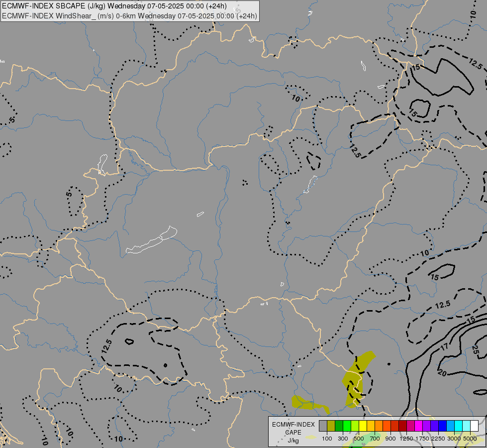Screen dimensions: 487x448
Task: Click the contour label 25
Action: click(x=475, y=350)
